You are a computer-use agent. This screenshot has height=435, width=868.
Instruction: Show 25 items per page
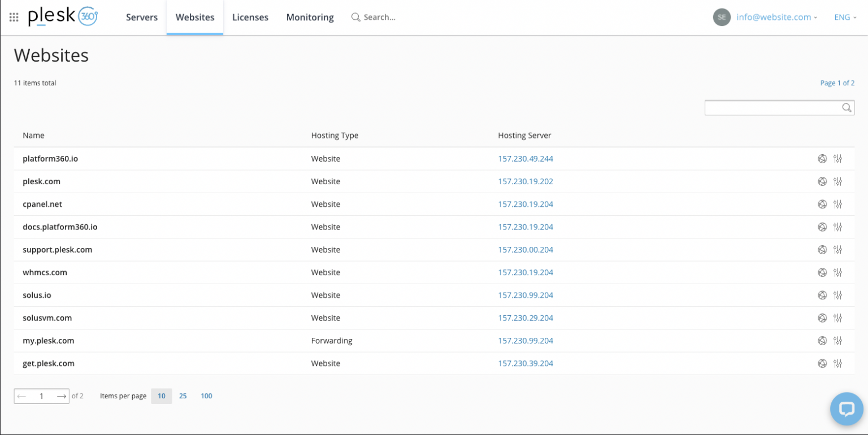coord(183,396)
